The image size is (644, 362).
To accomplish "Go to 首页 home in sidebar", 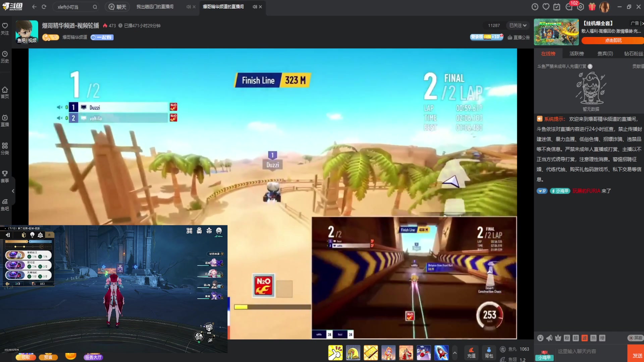I will [5, 92].
